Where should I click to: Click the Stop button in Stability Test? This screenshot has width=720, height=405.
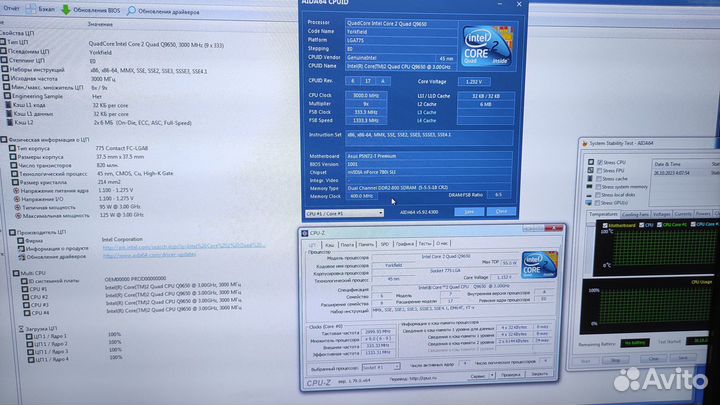click(x=615, y=360)
